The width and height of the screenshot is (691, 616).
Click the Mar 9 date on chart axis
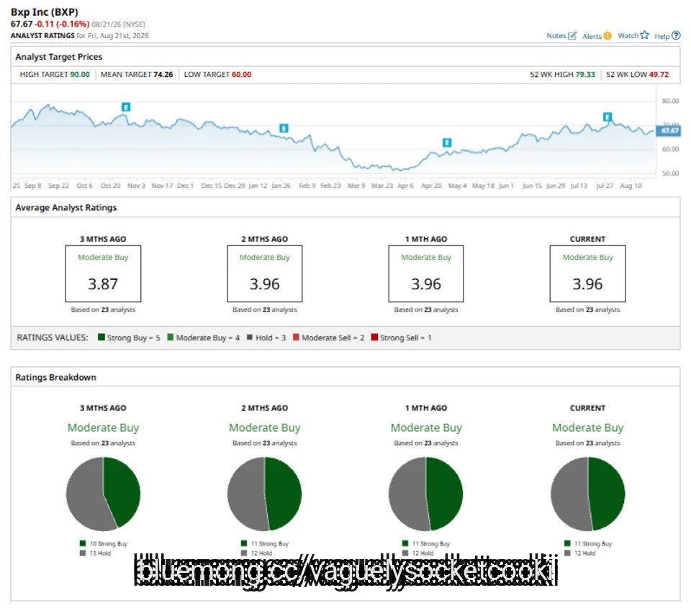[356, 186]
